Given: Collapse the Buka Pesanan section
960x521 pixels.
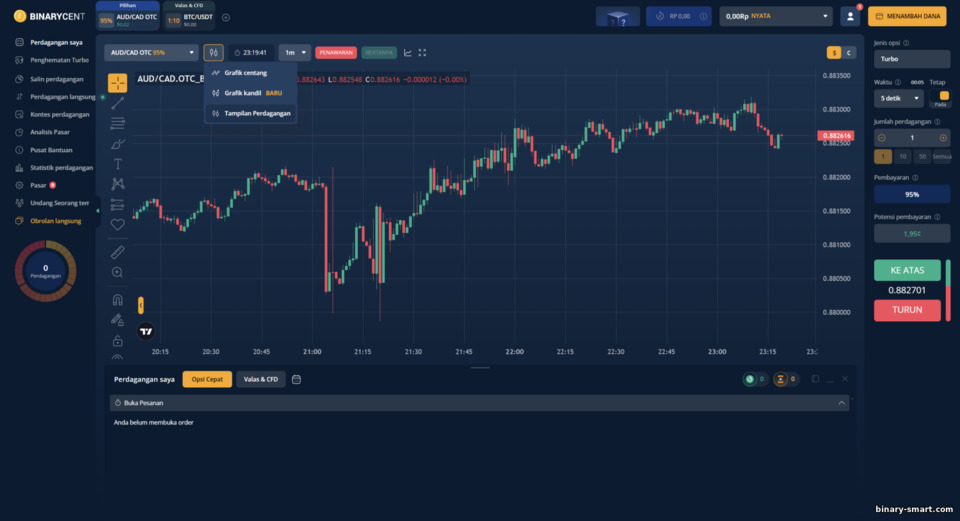Looking at the screenshot, I should pos(841,403).
